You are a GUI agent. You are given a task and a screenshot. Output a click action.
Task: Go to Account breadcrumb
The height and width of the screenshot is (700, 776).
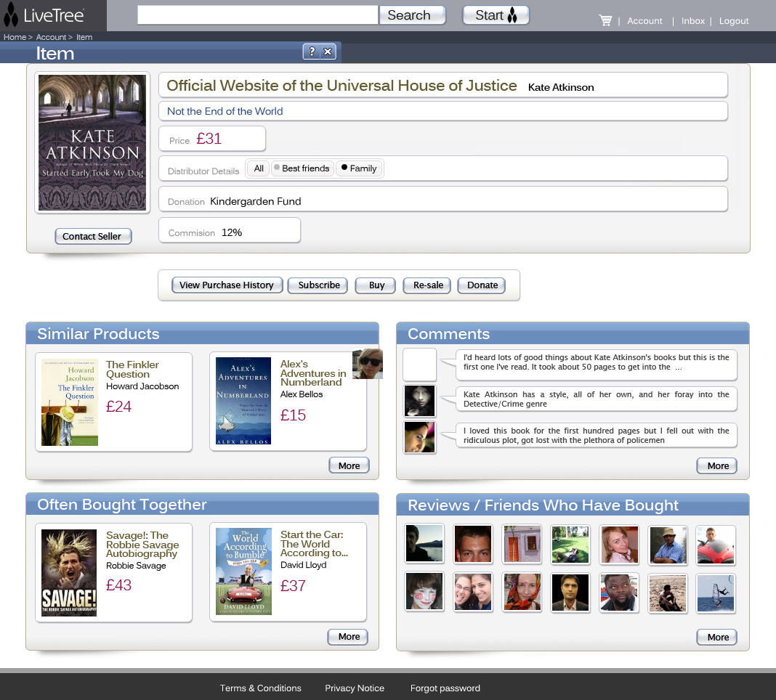point(51,37)
